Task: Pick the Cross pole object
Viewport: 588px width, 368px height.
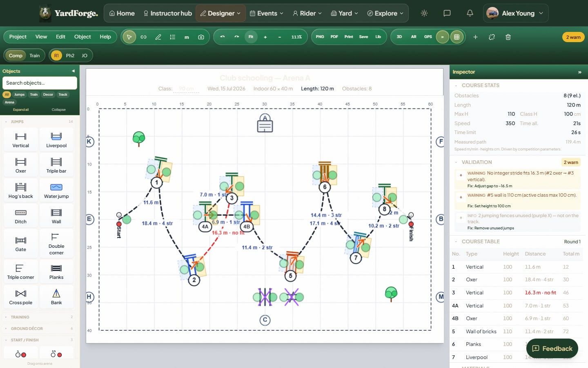Action: click(21, 296)
